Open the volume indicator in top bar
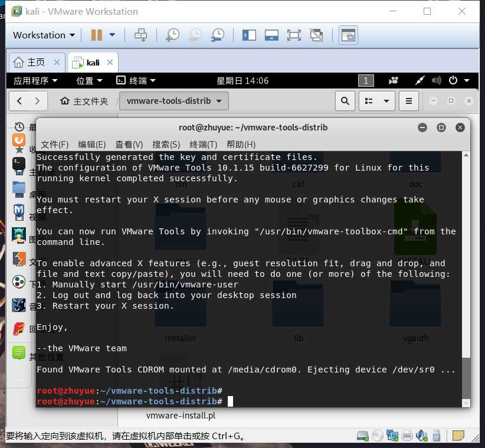Viewport: 485px width, 448px height. tap(436, 81)
